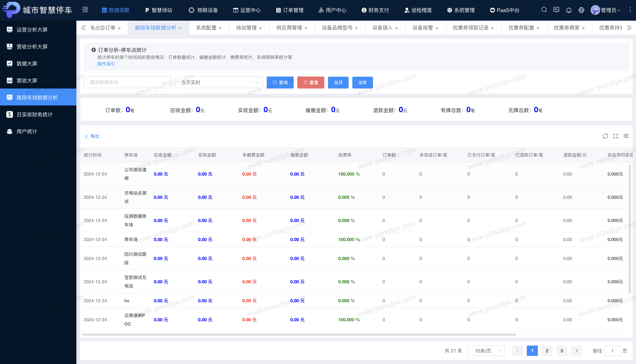Close the 优惠券商家 tab
636x364 pixels.
click(x=583, y=28)
